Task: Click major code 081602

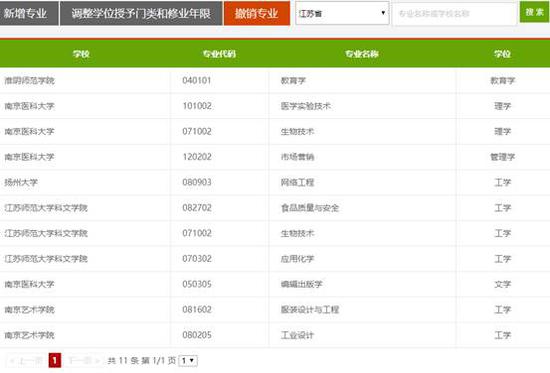Action: 197,309
